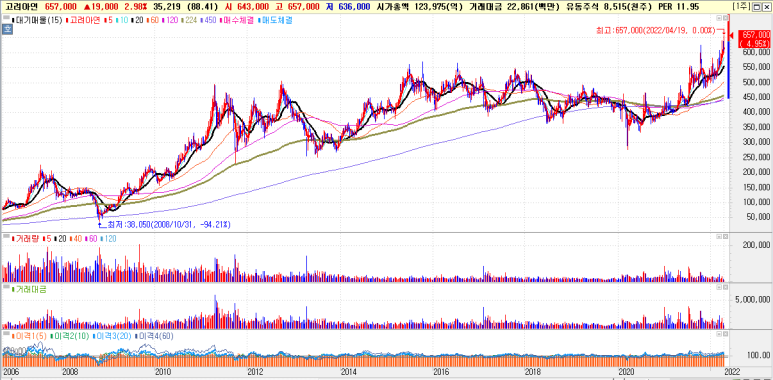773x380 pixels.
Task: Click the 최저:38,050 low marker label
Action: click(x=168, y=224)
